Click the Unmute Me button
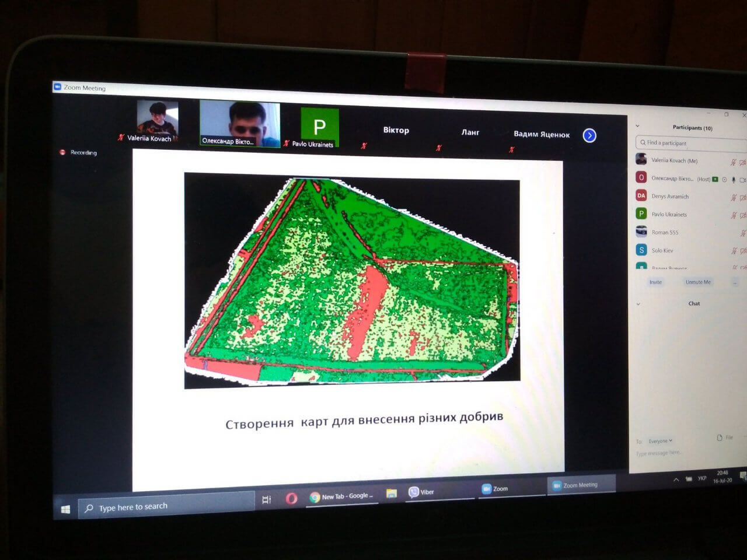The height and width of the screenshot is (560, 747). pyautogui.click(x=698, y=282)
